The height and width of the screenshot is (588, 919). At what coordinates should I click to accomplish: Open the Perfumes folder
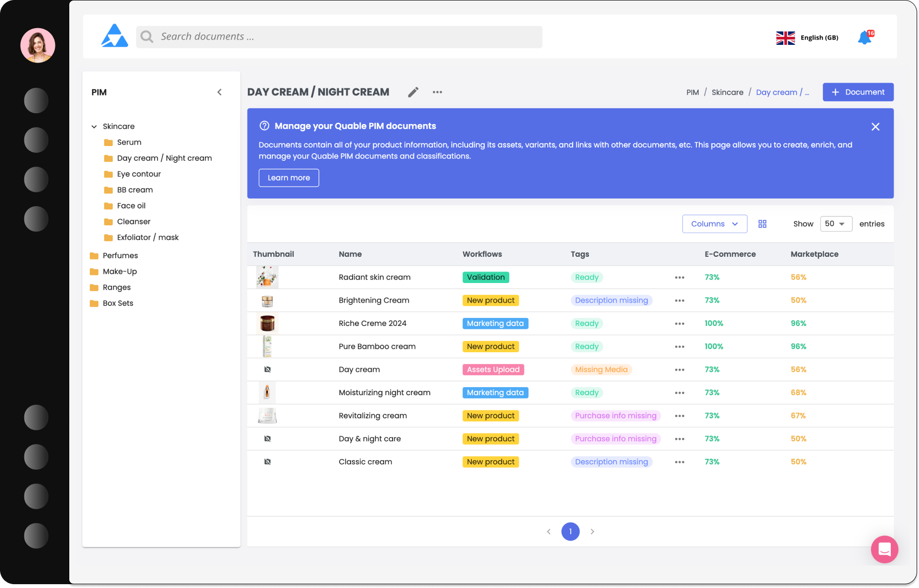tap(120, 256)
